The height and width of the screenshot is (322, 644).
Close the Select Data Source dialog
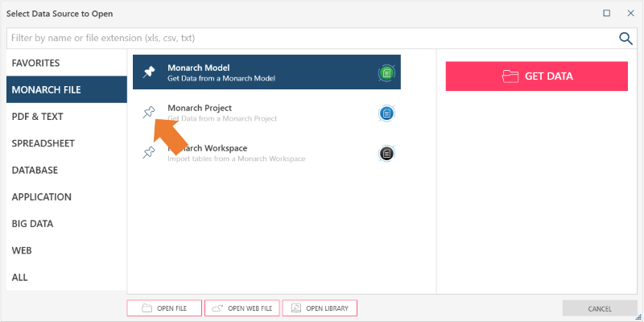[x=631, y=13]
